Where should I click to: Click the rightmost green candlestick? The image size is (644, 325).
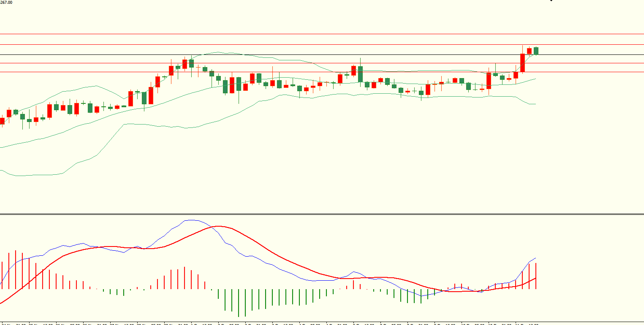point(536,51)
